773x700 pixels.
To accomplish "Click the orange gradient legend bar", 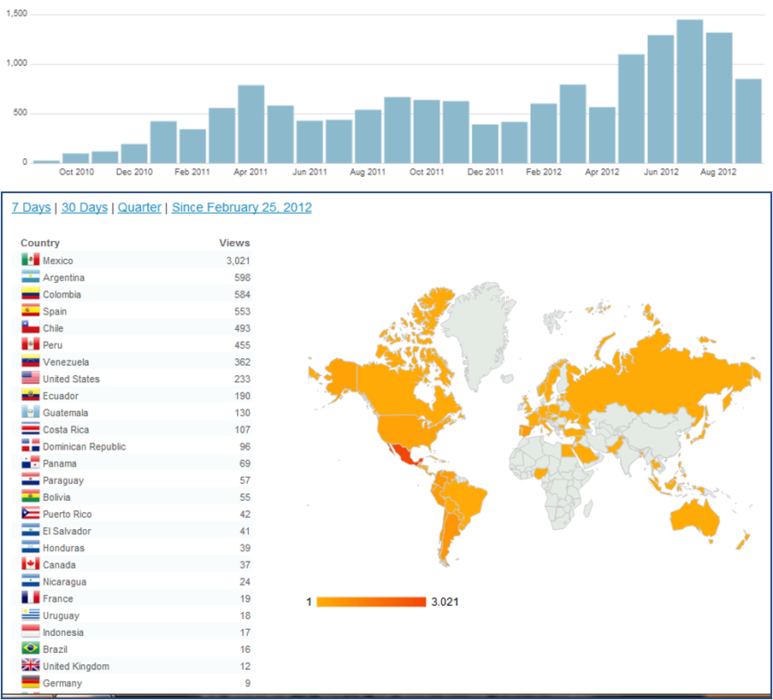I will click(x=371, y=602).
